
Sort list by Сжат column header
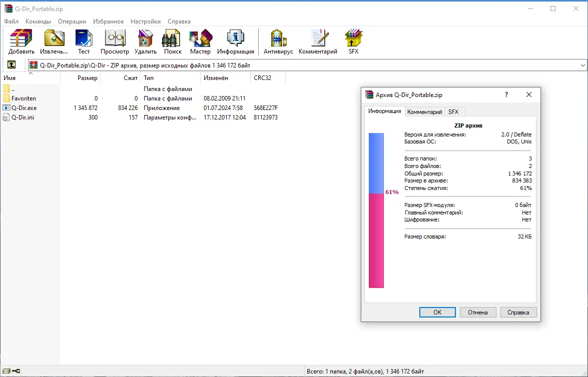[121, 78]
